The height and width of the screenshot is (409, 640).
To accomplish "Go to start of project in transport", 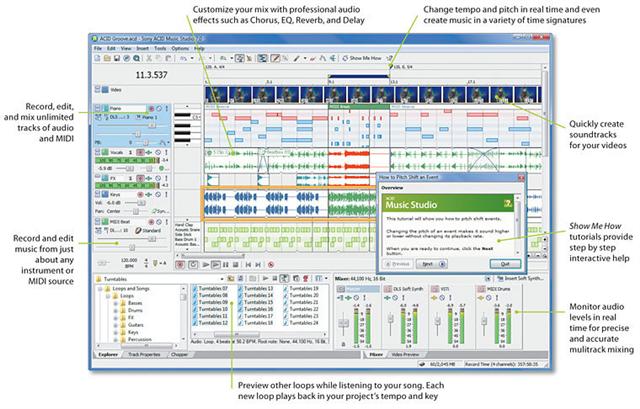I will click(248, 265).
